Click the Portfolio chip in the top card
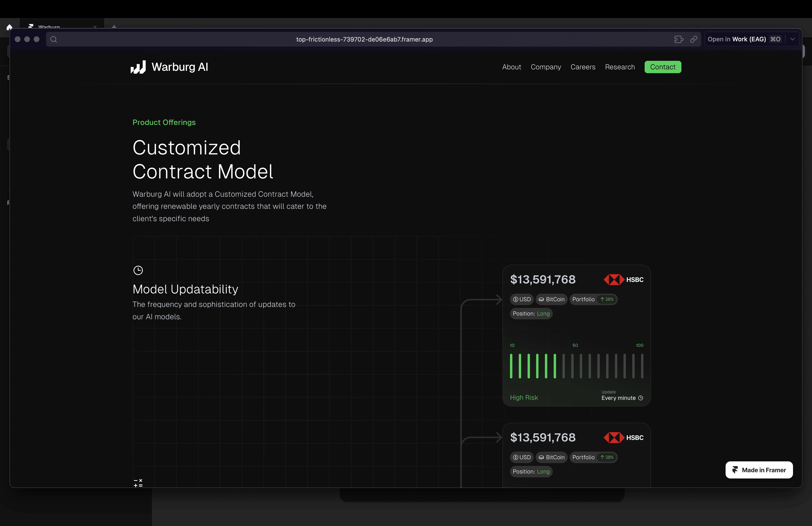This screenshot has height=526, width=812. point(593,299)
